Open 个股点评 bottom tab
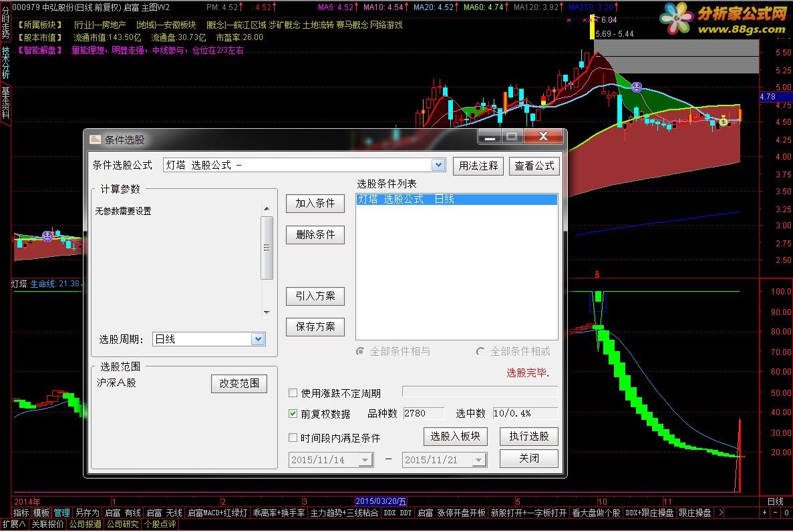The image size is (793, 532). click(x=160, y=525)
